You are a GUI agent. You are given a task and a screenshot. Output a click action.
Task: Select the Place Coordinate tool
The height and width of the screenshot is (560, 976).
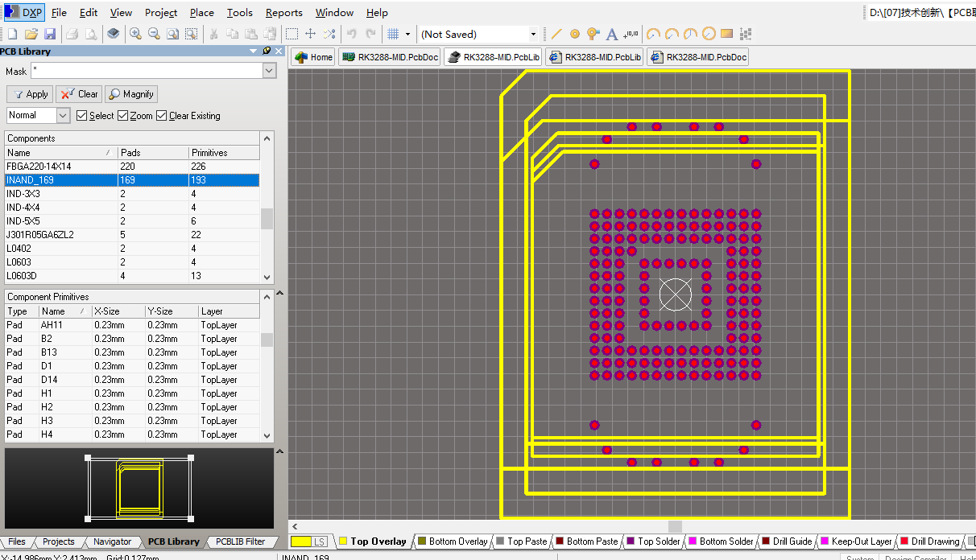[x=631, y=34]
